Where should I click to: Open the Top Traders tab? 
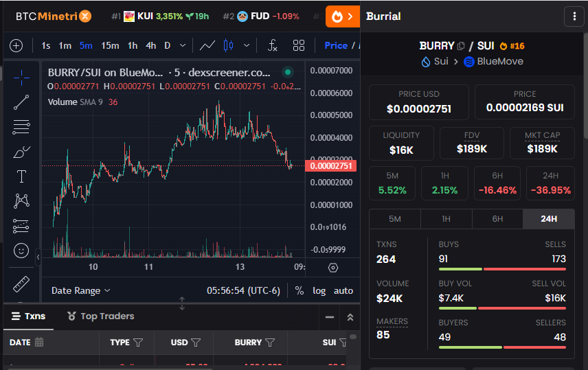tap(100, 316)
